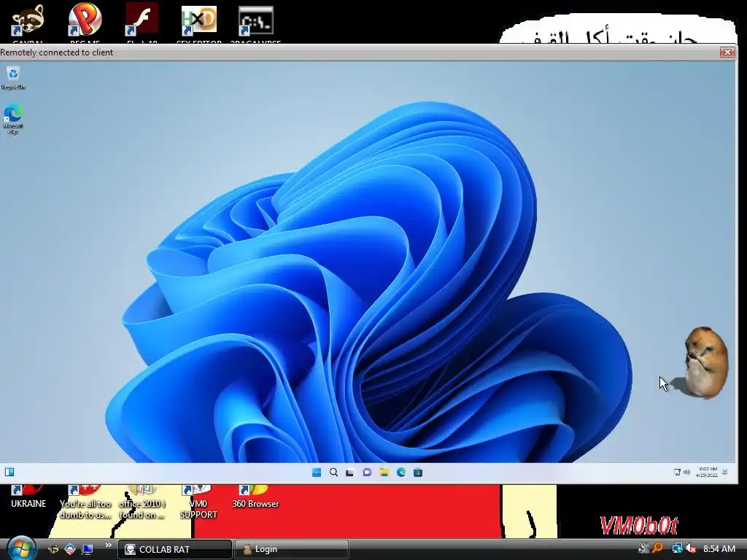
Task: Click the Obama-logo quick launch icon
Action: (70, 549)
